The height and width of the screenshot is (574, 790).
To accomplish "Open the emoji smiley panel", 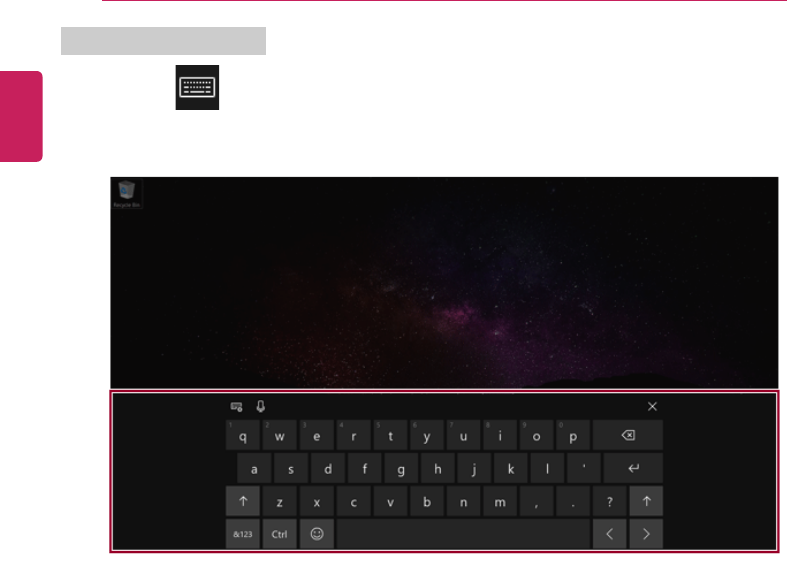I will pyautogui.click(x=316, y=534).
